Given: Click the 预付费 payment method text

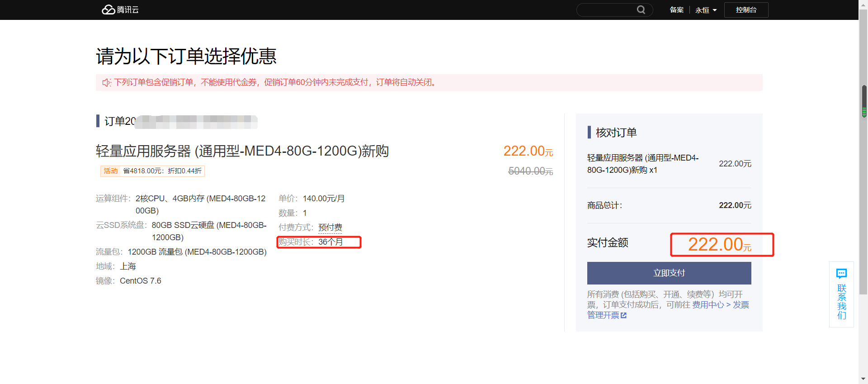Looking at the screenshot, I should [x=330, y=227].
